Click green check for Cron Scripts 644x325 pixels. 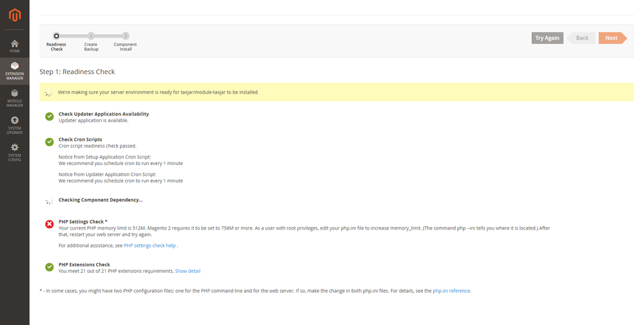[49, 142]
